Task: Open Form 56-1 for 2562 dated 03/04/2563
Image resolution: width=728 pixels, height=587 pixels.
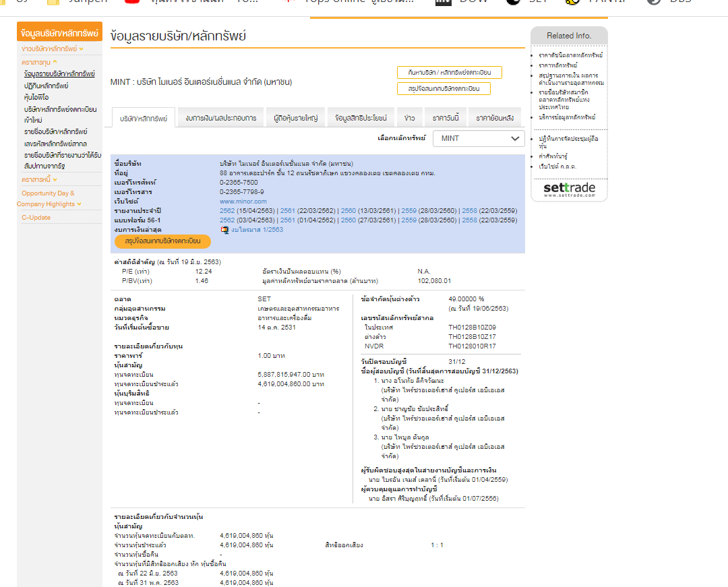Action: coord(227,220)
